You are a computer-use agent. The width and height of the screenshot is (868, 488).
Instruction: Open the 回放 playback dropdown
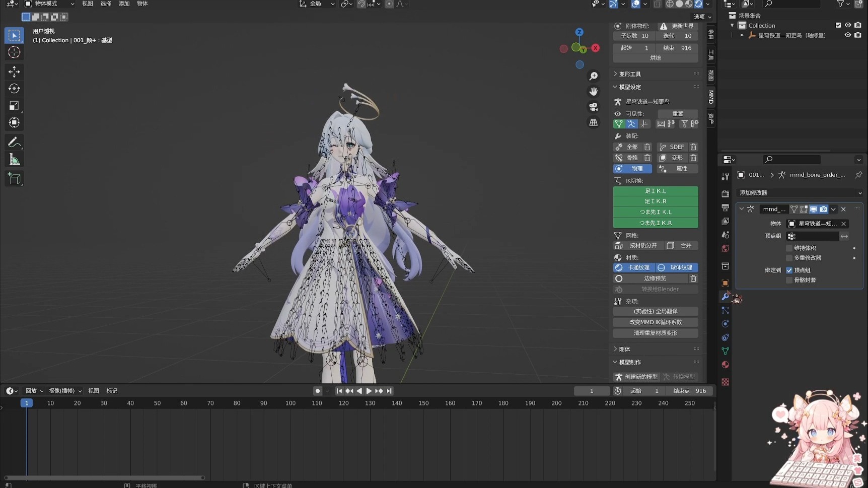pos(34,391)
